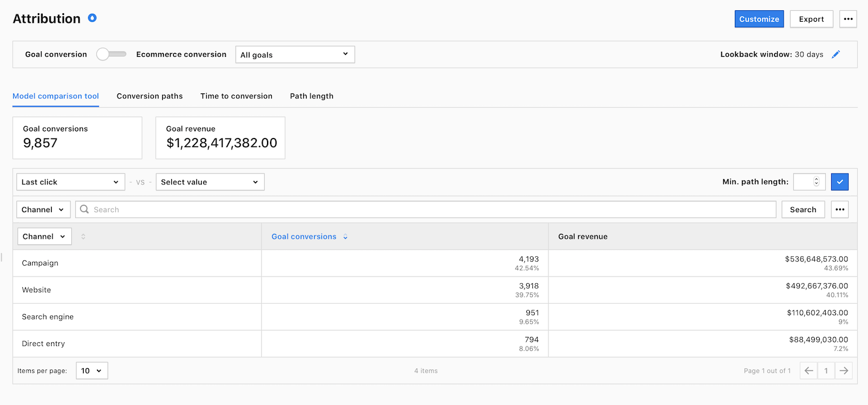Toggle Goal conversion to Ecommerce conversion switch
Screen dimensions: 868x405
[112, 54]
